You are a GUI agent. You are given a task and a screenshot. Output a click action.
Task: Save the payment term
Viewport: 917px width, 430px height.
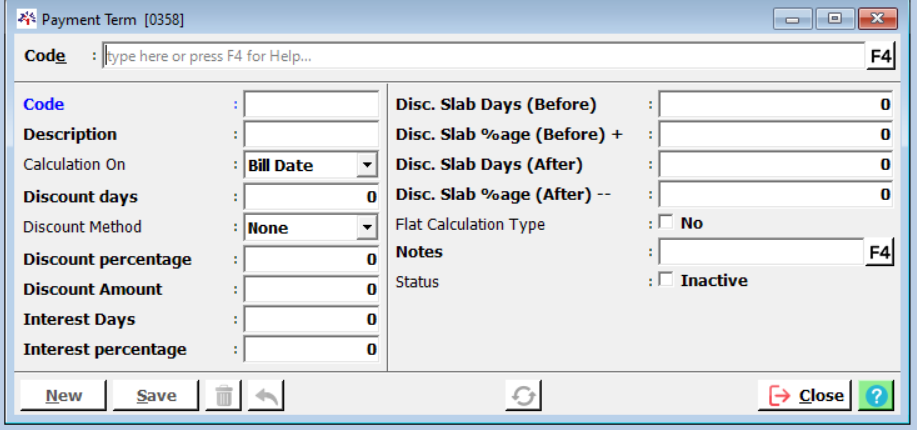coord(156,396)
